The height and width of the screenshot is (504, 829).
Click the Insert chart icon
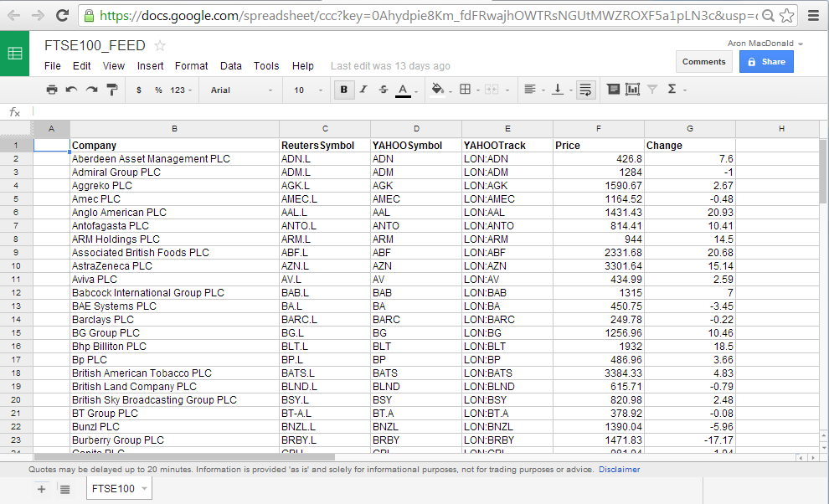point(632,90)
